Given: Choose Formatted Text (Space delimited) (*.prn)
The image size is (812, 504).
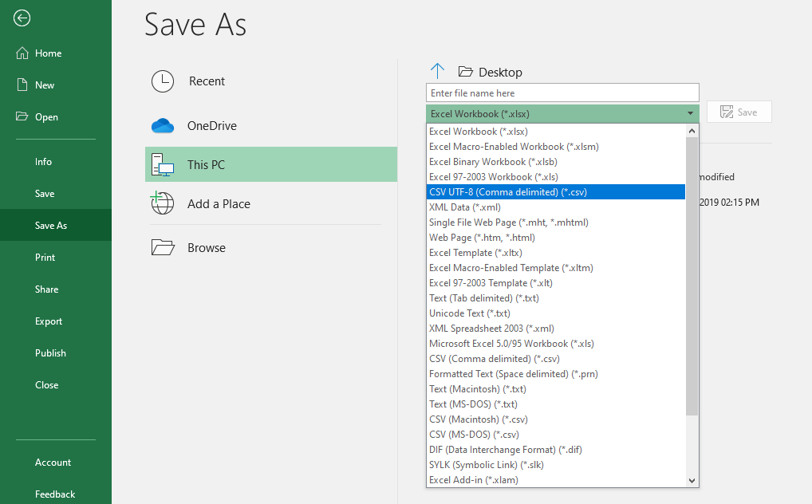Looking at the screenshot, I should (x=556, y=374).
